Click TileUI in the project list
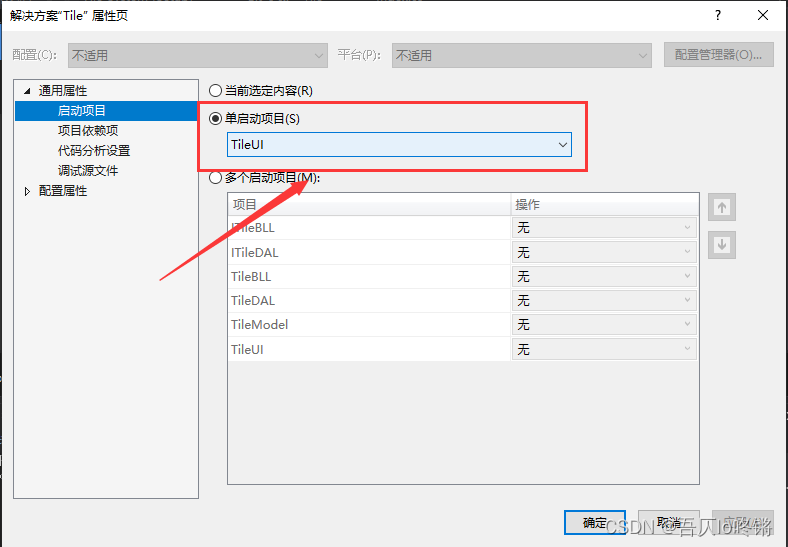The width and height of the screenshot is (788, 547). [247, 349]
